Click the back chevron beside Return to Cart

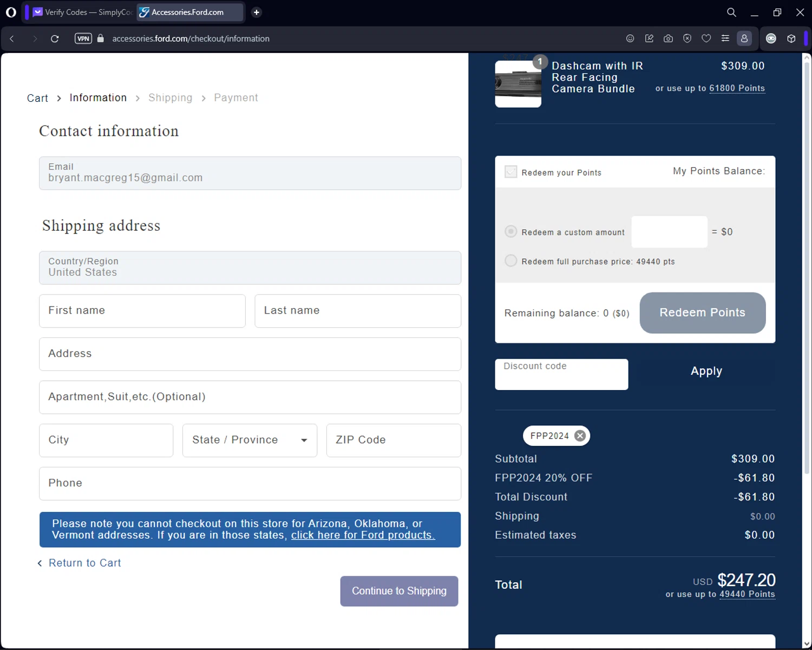(40, 563)
